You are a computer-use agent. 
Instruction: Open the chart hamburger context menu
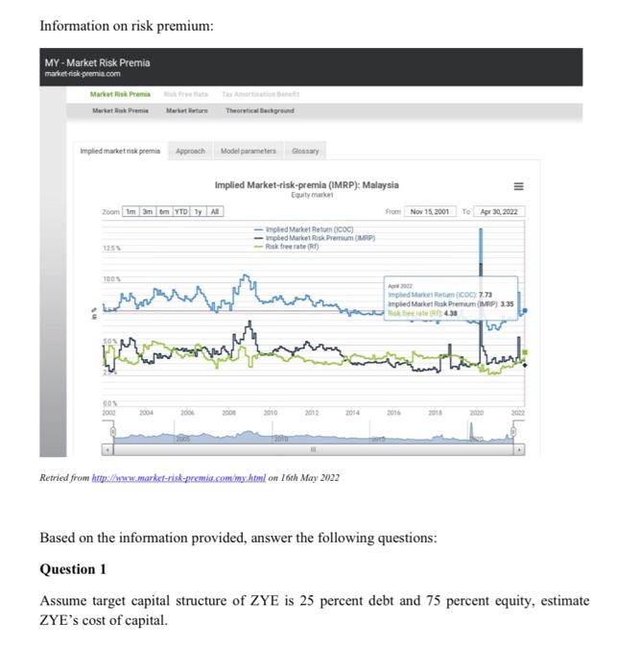point(518,186)
